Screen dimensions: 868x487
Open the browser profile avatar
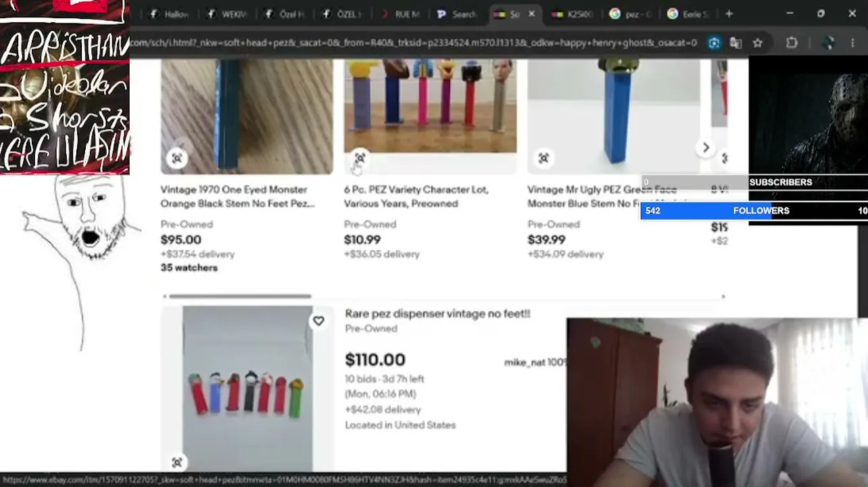(x=829, y=43)
